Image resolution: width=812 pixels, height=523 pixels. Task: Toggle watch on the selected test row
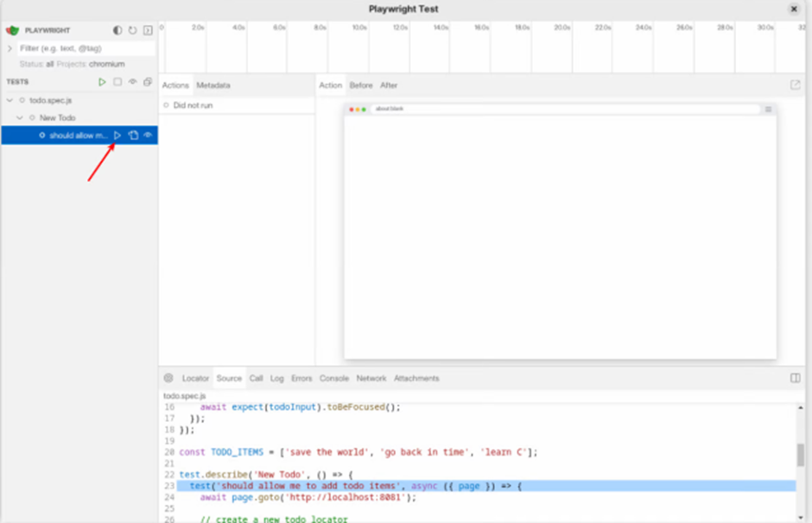(x=148, y=135)
